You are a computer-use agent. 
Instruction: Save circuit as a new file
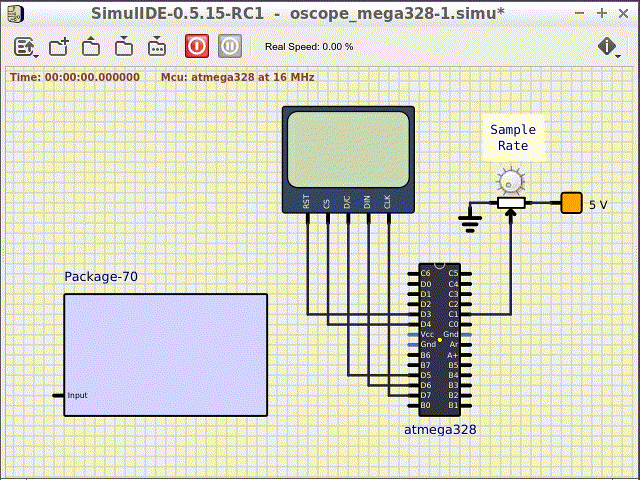(156, 47)
